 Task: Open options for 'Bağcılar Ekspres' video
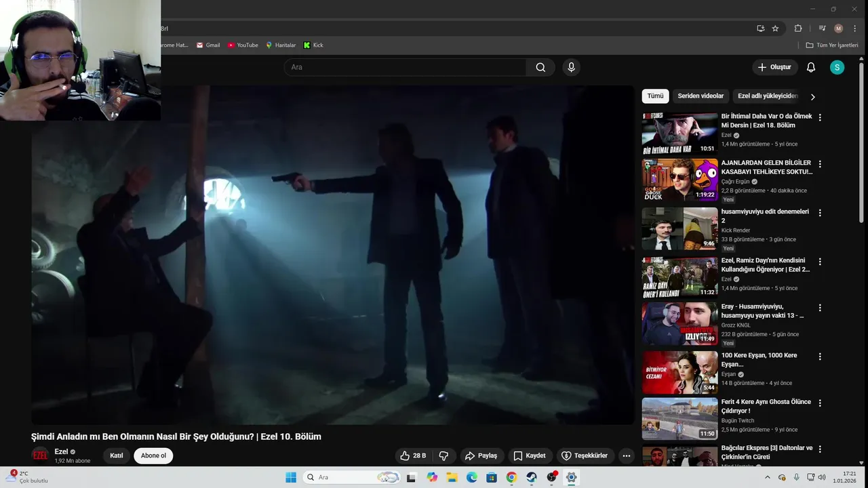[x=820, y=449]
